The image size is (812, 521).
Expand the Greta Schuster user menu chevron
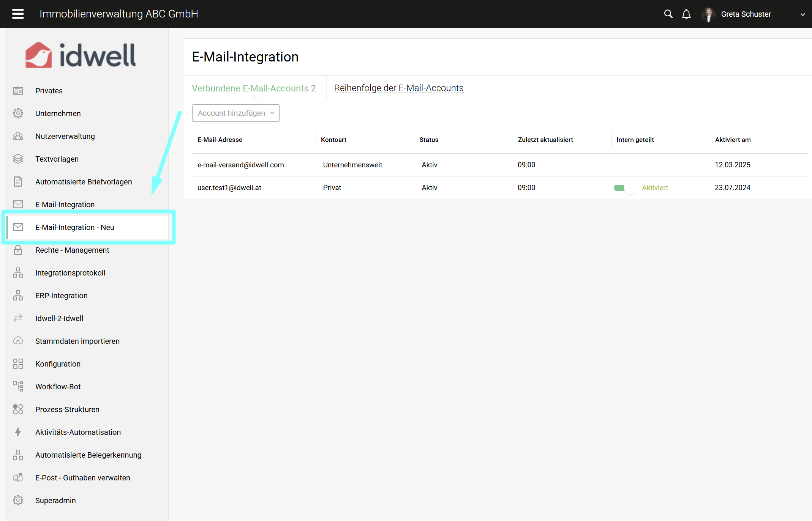[x=803, y=14]
